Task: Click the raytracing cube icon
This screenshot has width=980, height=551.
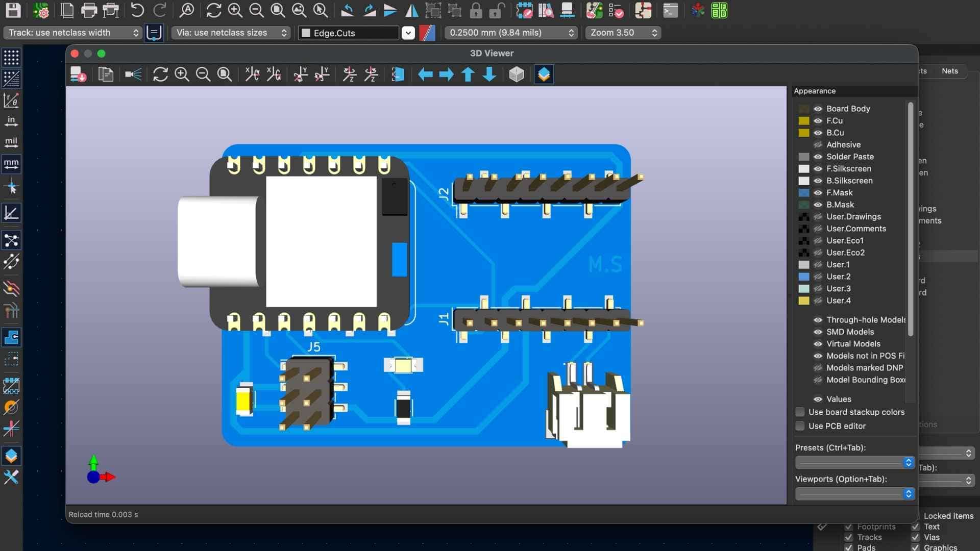Action: coord(517,74)
